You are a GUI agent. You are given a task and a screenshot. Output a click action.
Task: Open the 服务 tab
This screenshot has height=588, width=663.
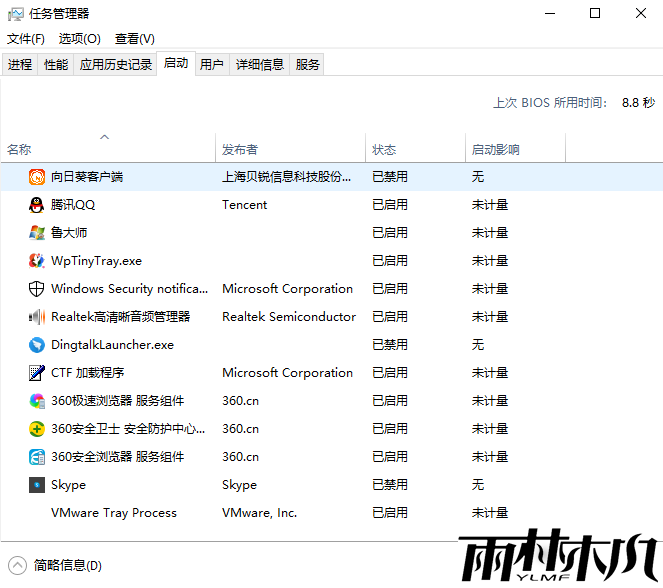[x=308, y=64]
